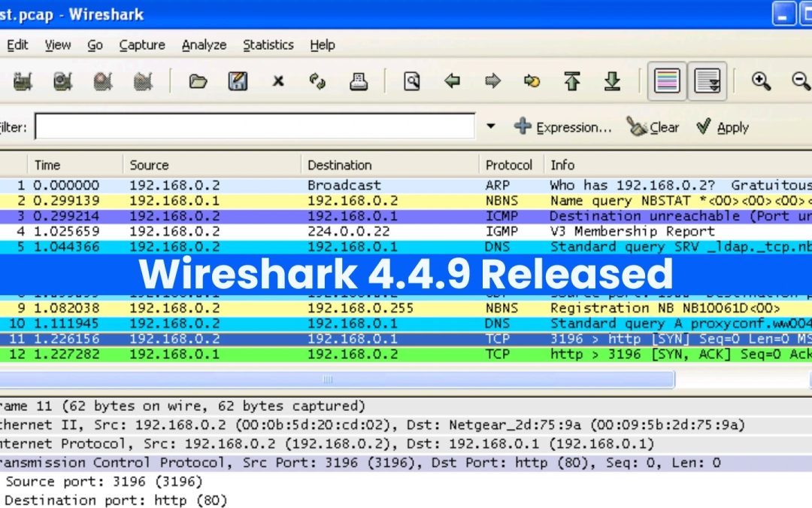Save capture file with floppy icon

(x=238, y=81)
